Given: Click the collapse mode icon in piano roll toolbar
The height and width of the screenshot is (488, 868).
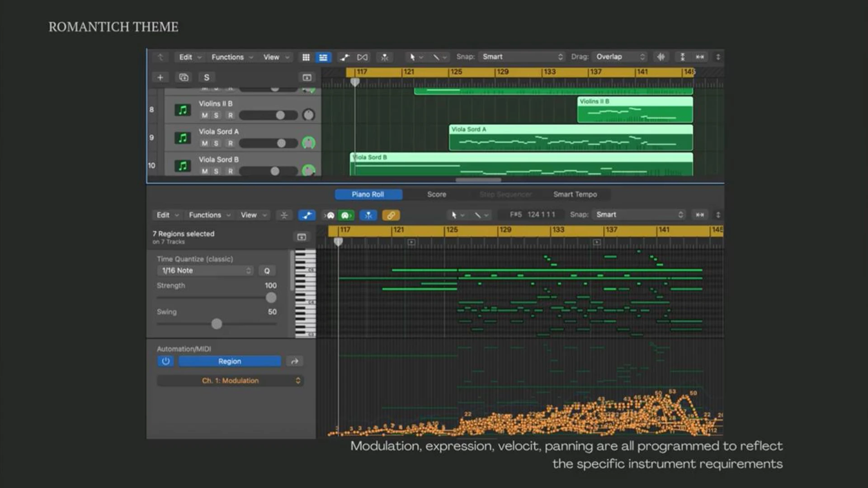Looking at the screenshot, I should click(284, 215).
